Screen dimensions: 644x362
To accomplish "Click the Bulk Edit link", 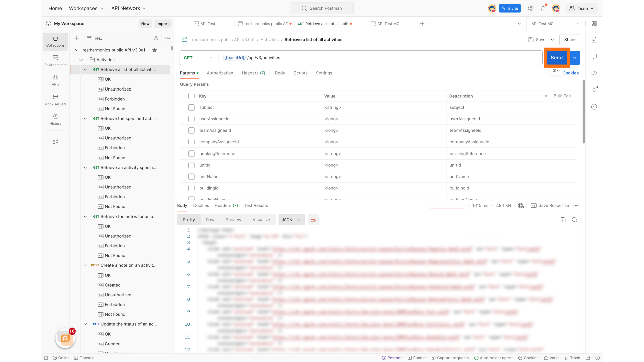I will 562,96.
